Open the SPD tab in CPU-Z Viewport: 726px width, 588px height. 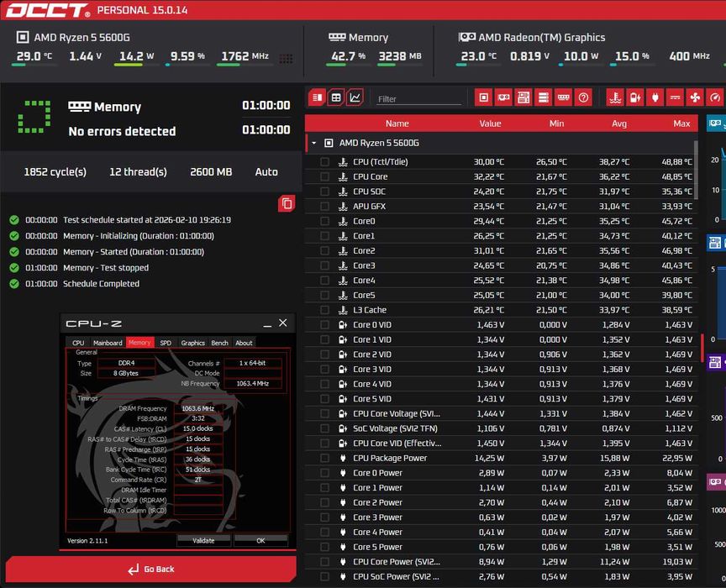tap(166, 343)
